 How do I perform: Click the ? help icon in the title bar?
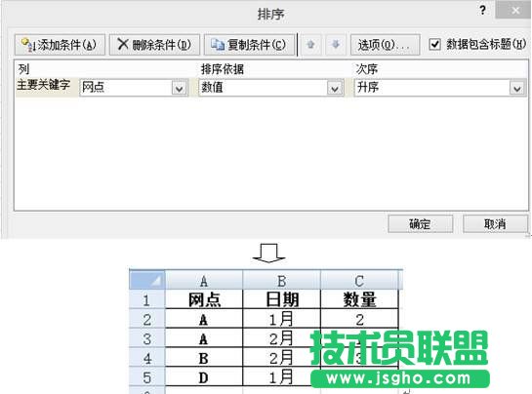(x=482, y=10)
